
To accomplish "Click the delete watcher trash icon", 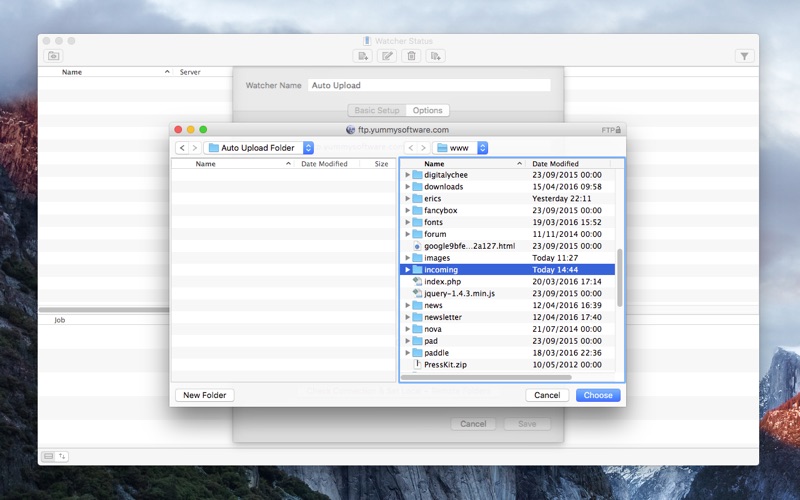I will pyautogui.click(x=411, y=56).
